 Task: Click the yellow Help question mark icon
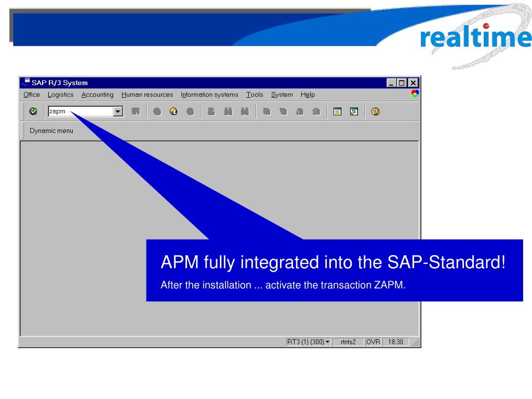click(x=375, y=111)
